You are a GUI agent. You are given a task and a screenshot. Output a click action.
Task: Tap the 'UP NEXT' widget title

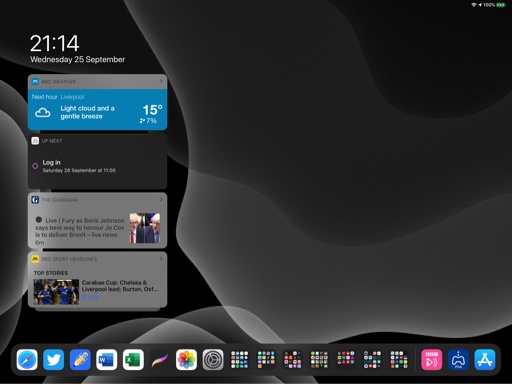52,141
